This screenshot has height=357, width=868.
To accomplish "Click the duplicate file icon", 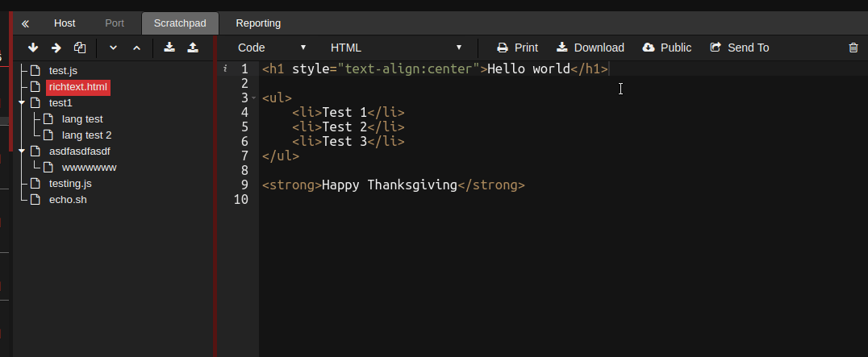I will (x=80, y=48).
